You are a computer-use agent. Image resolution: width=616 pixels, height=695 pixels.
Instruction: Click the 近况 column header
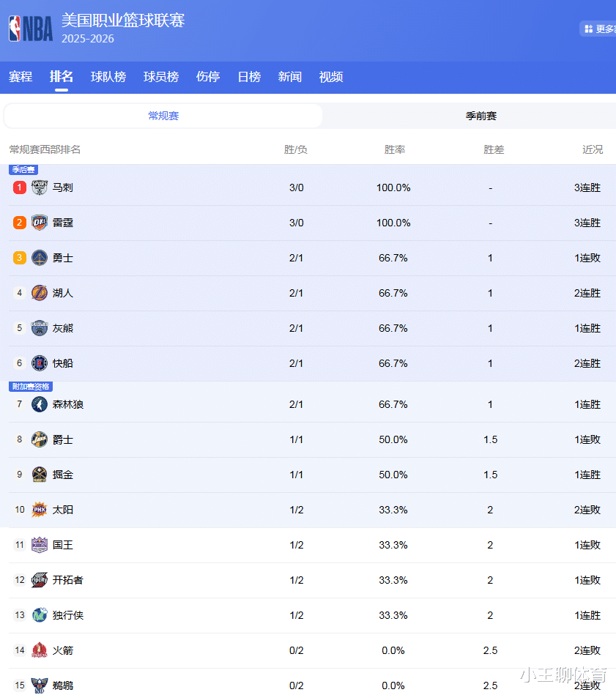pyautogui.click(x=593, y=149)
